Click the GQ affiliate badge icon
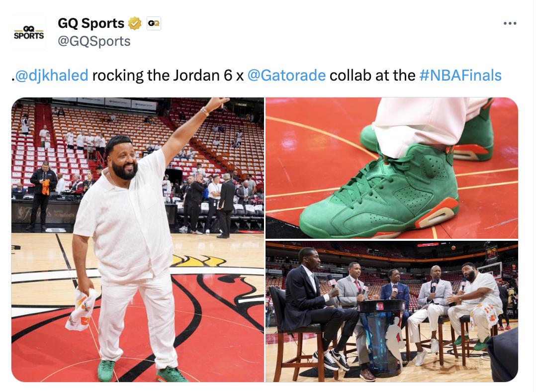This screenshot has width=536, height=392. pos(154,23)
